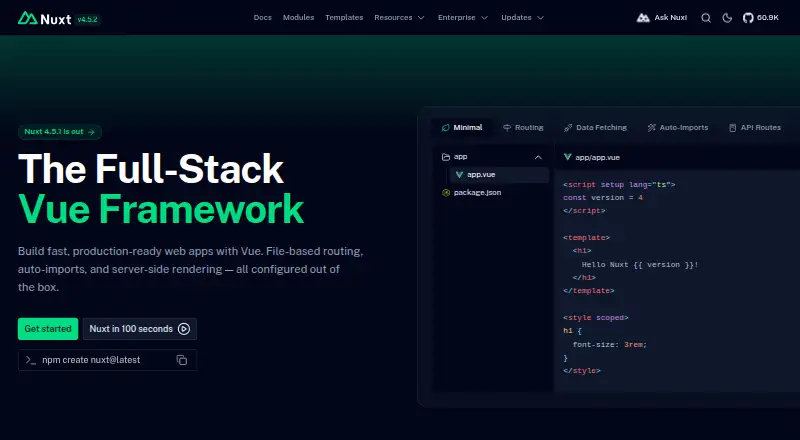Click the npm create nuxt@latest command text
The height and width of the screenshot is (440, 800).
tap(91, 360)
